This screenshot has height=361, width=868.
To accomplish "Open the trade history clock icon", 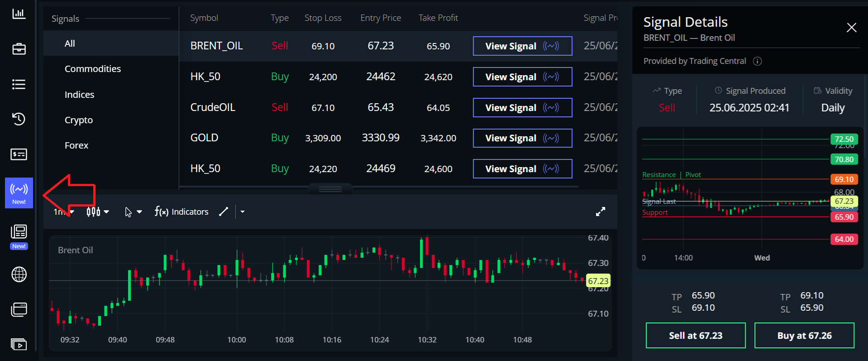I will [19, 119].
